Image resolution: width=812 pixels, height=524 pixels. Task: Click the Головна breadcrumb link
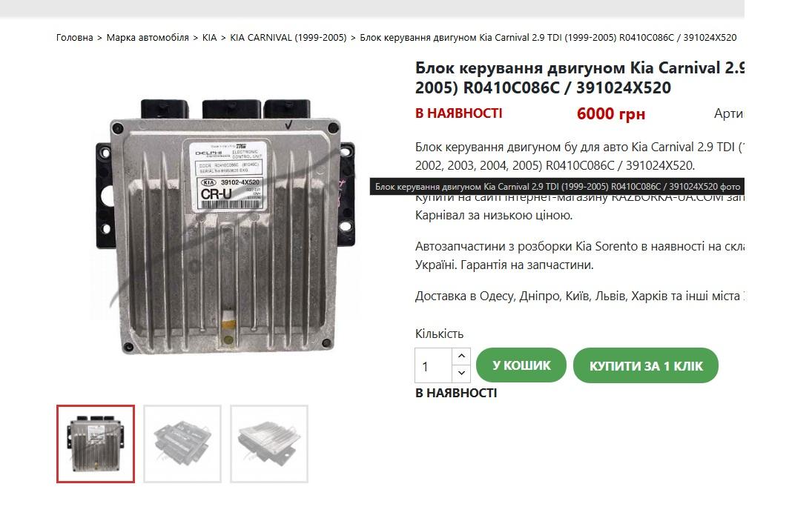[x=75, y=37]
